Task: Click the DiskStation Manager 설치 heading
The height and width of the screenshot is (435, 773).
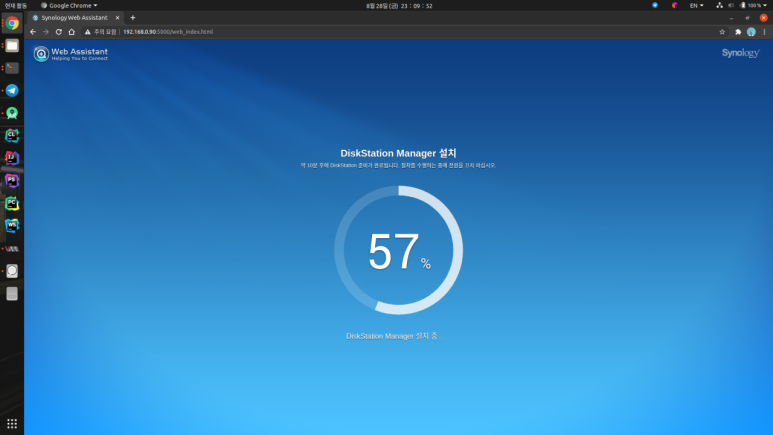Action: (398, 153)
